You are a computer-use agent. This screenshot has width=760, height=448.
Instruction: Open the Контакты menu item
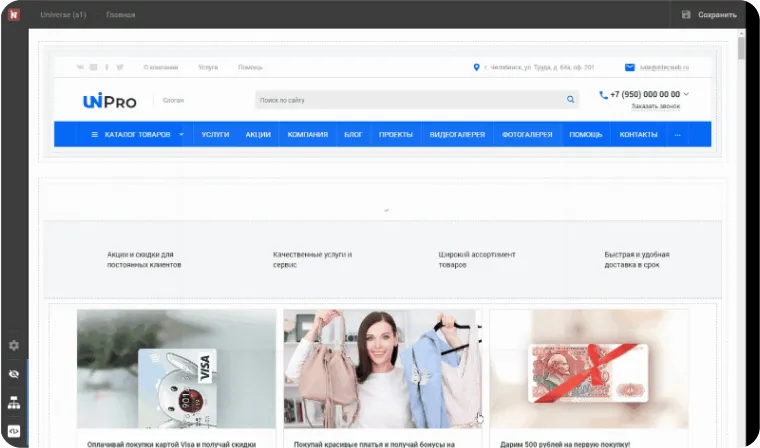coord(638,134)
